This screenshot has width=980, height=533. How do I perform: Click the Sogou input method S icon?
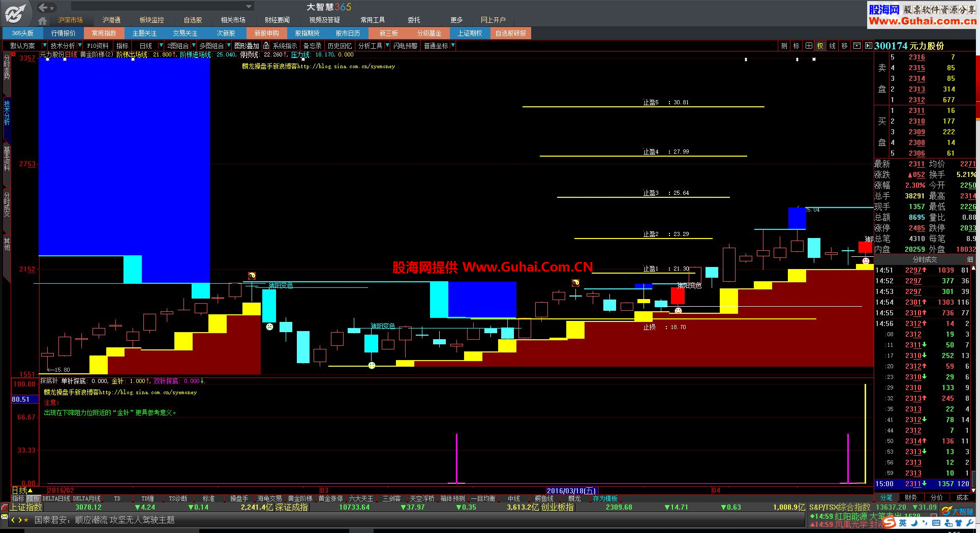pyautogui.click(x=889, y=522)
